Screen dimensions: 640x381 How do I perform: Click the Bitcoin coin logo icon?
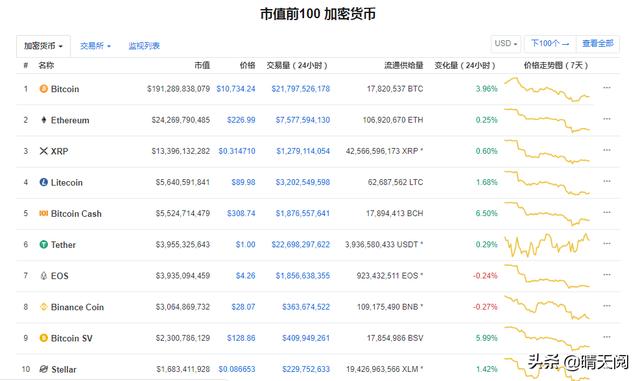tap(43, 89)
